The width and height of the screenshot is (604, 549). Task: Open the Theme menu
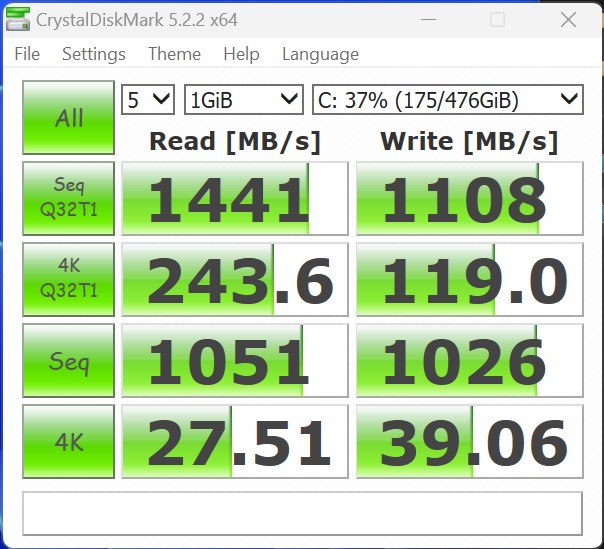tap(174, 54)
